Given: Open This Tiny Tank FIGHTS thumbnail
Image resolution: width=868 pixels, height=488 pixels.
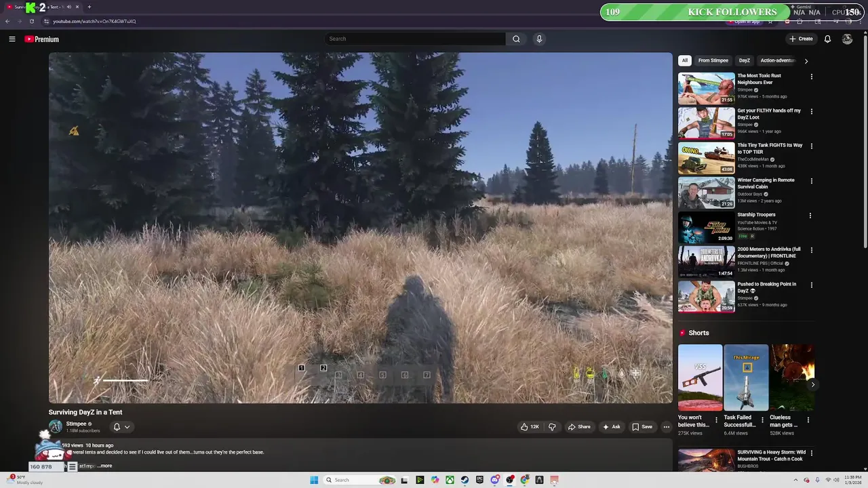Looking at the screenshot, I should point(707,157).
